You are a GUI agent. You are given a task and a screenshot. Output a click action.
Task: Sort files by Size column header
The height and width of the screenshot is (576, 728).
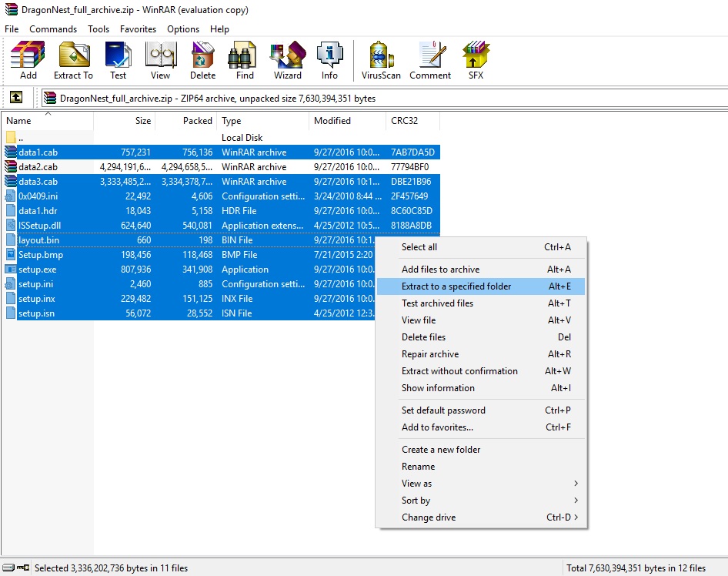coord(125,121)
